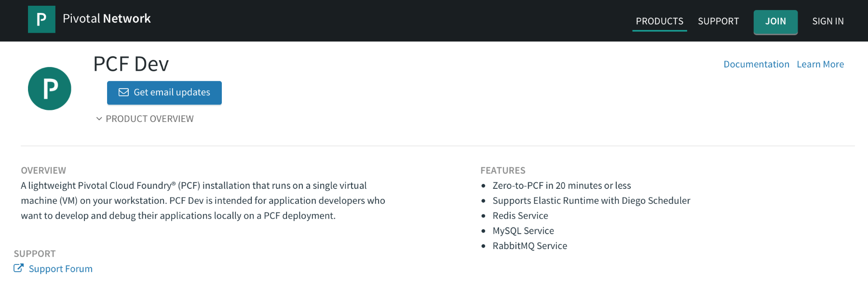The image size is (868, 290).
Task: Open the Documentation link
Action: 756,64
